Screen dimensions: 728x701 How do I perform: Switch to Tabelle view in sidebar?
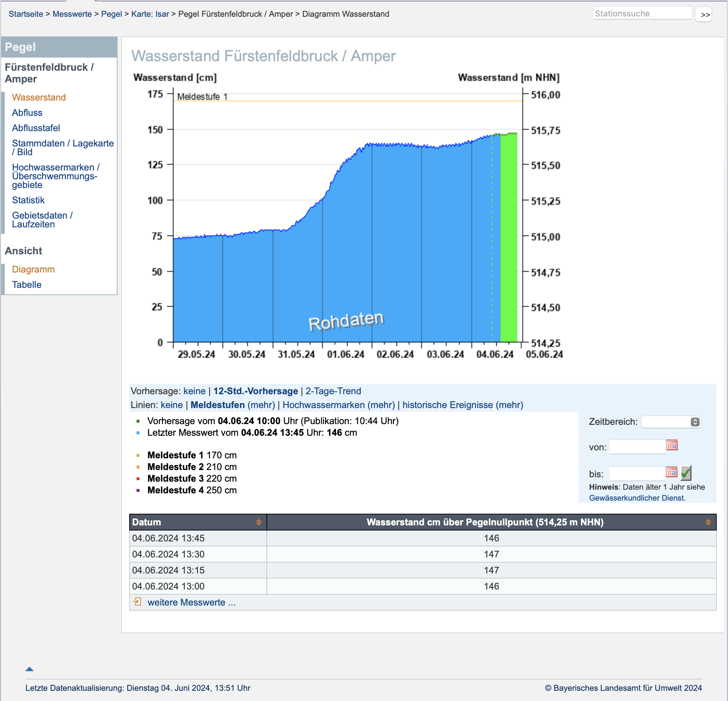click(x=27, y=285)
